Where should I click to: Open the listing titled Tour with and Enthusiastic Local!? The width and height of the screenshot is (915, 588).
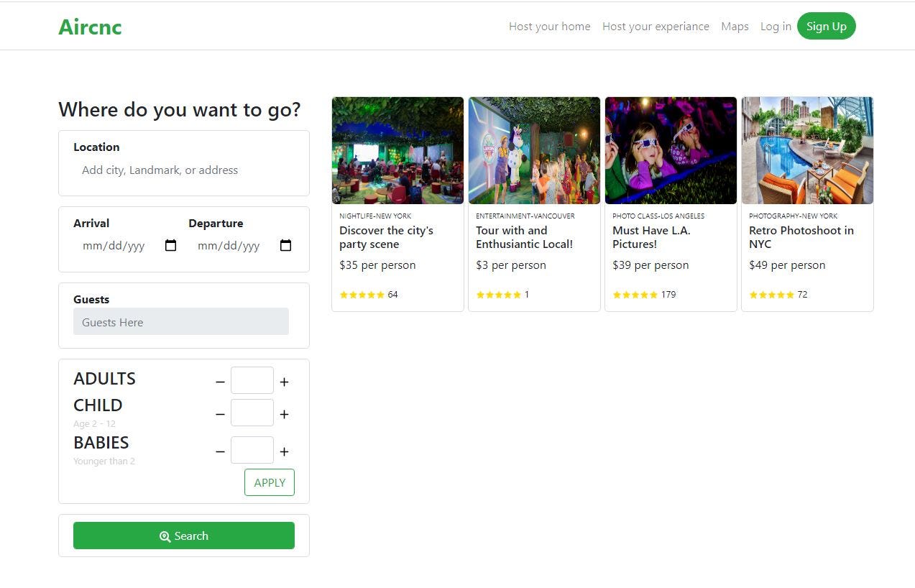tap(524, 237)
